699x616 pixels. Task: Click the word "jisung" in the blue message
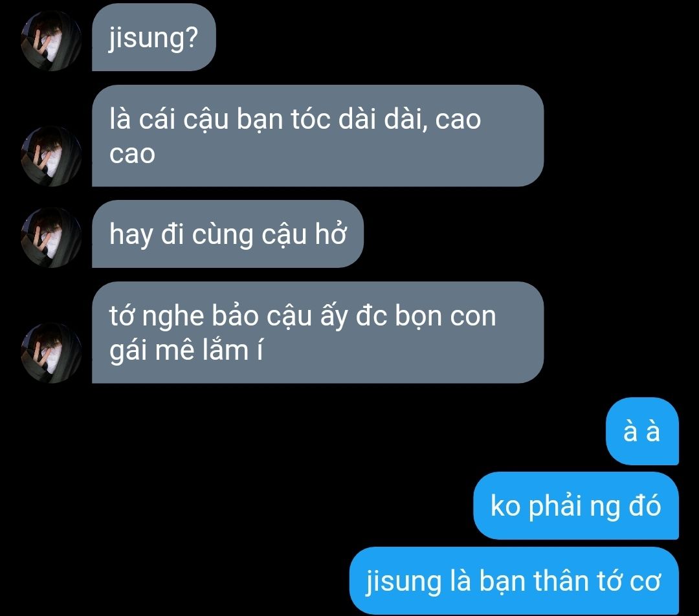[x=403, y=582]
